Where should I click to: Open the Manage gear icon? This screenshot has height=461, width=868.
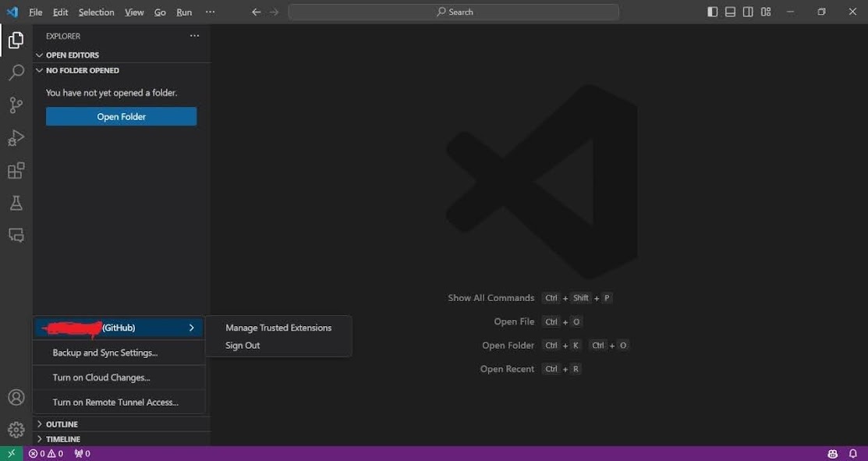[16, 430]
